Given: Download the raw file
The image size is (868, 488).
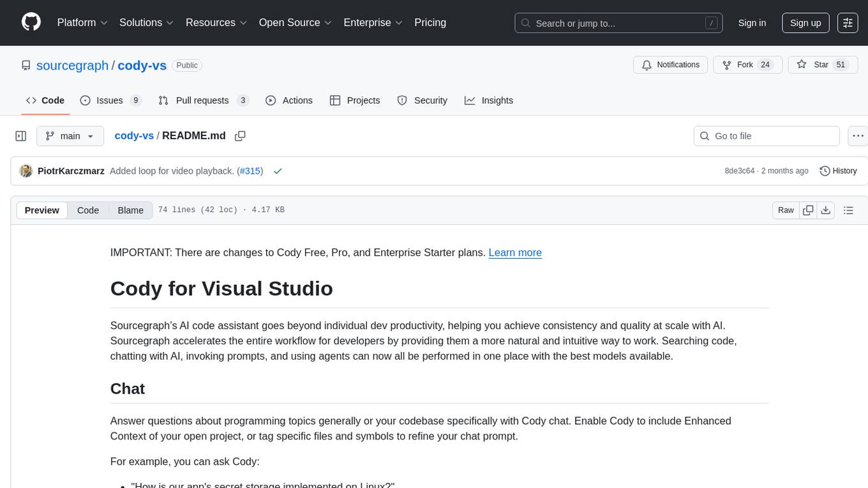Looking at the screenshot, I should [825, 210].
